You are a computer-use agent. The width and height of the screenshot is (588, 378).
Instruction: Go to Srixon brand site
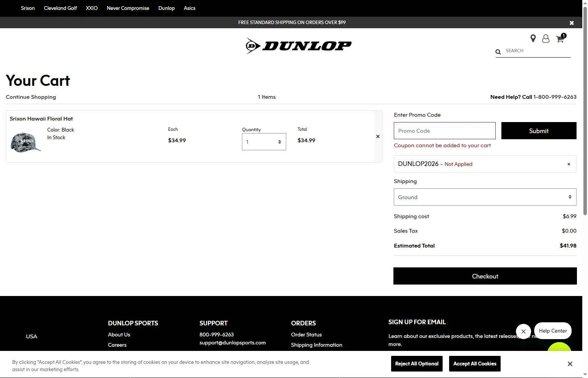[28, 8]
